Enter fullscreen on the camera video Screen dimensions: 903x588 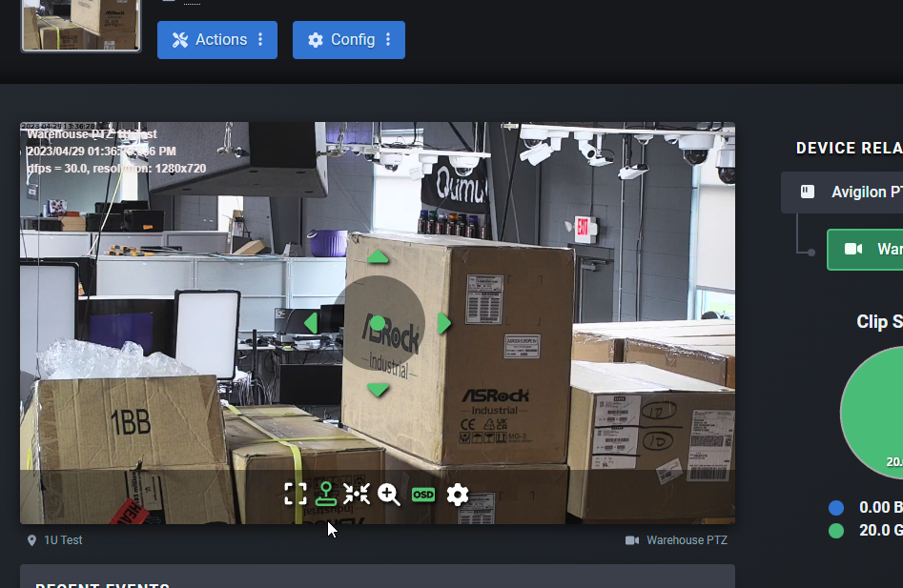(296, 494)
